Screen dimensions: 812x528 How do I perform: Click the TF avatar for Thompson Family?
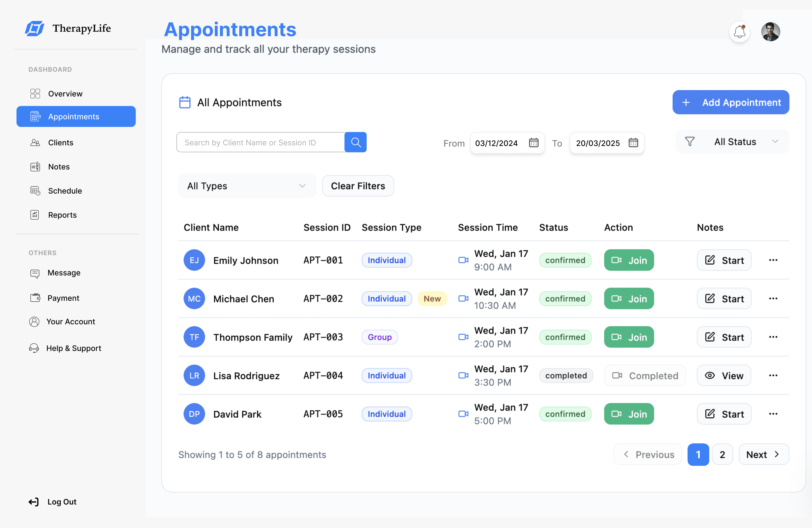pos(194,337)
